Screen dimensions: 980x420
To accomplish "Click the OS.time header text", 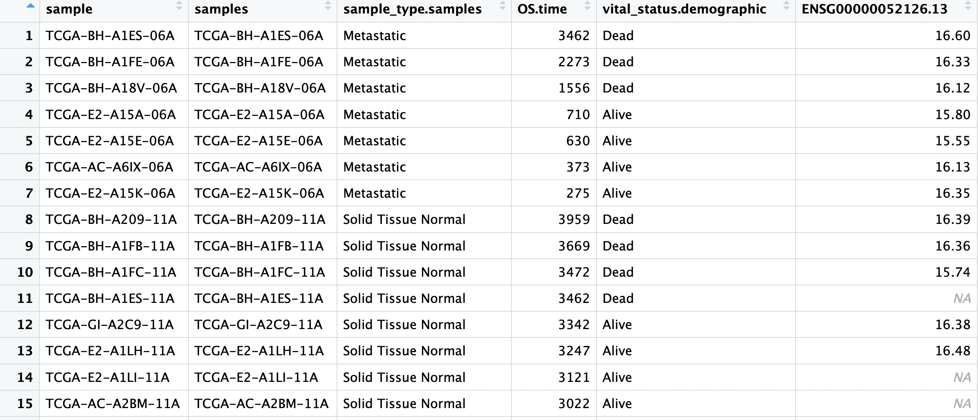I will click(542, 9).
